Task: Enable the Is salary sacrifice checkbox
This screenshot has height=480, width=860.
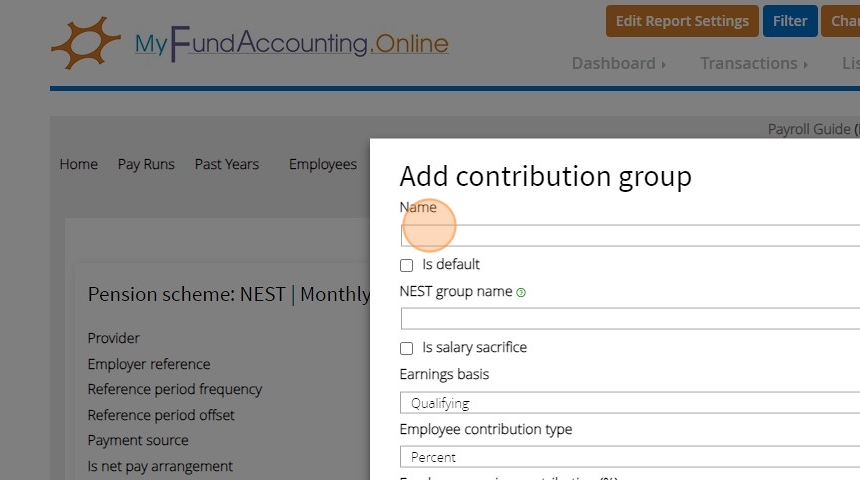Action: tap(406, 349)
